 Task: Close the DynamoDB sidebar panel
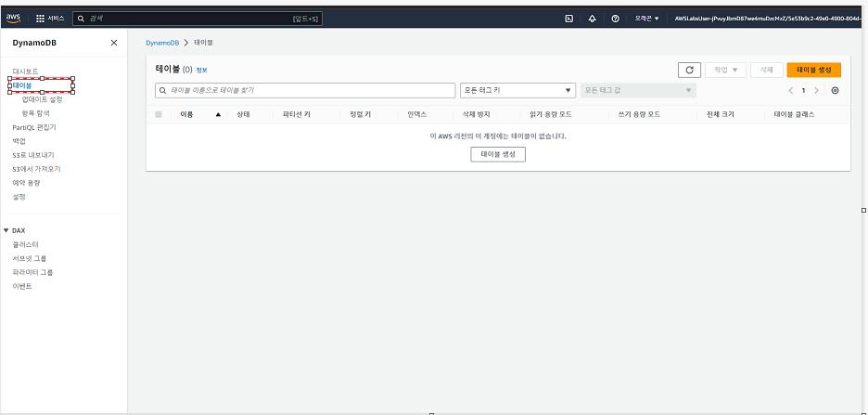(114, 43)
